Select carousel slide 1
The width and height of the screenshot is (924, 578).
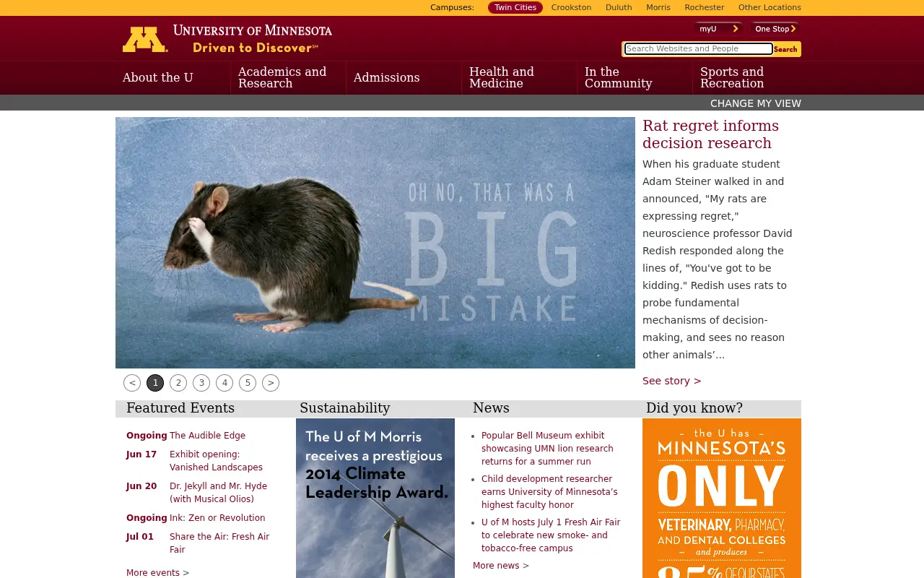pos(155,383)
